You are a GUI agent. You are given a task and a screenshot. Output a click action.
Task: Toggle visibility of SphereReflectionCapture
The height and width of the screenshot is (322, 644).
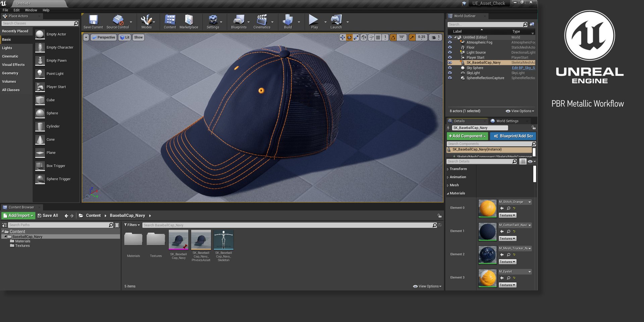point(450,78)
